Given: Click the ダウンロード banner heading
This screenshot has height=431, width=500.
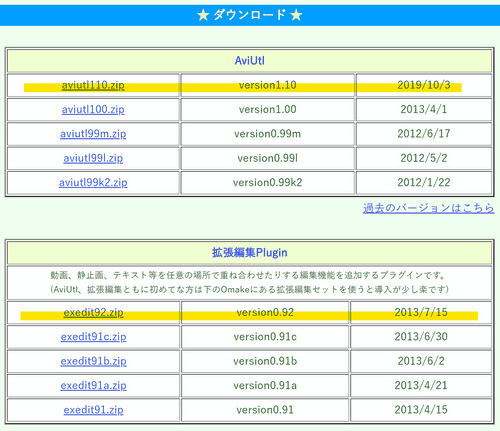Looking at the screenshot, I should 249,15.
